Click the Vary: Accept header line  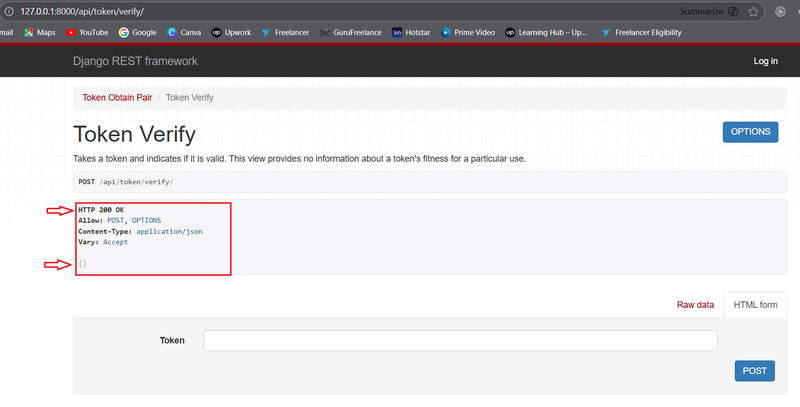click(103, 242)
